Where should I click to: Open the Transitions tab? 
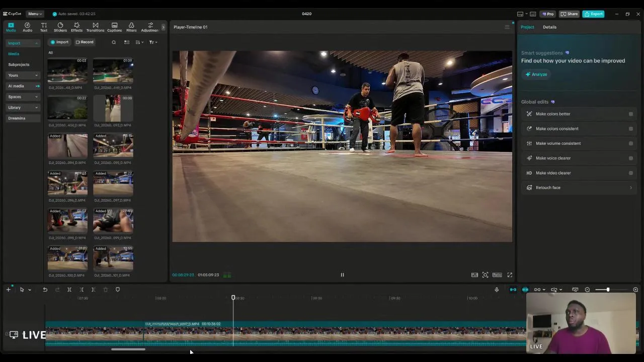click(95, 27)
